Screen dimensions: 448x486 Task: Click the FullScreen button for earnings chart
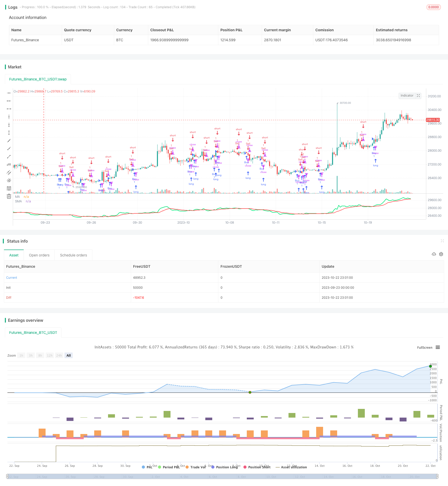tap(425, 348)
